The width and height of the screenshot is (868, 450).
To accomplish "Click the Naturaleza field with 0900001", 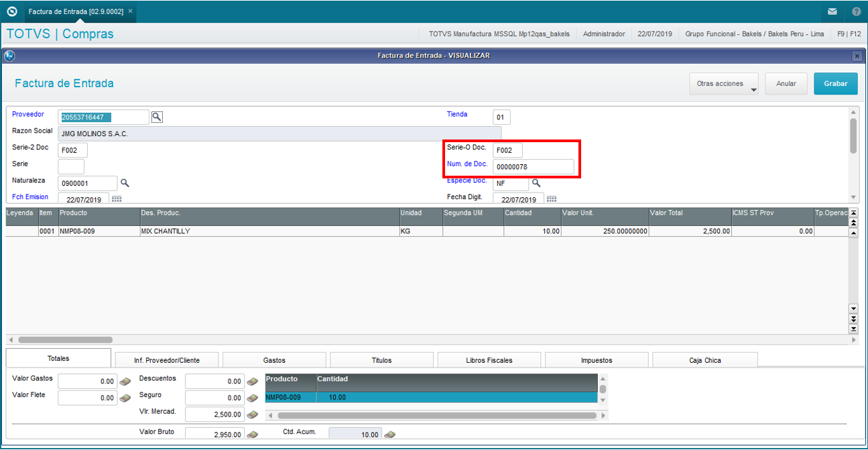I will [88, 183].
